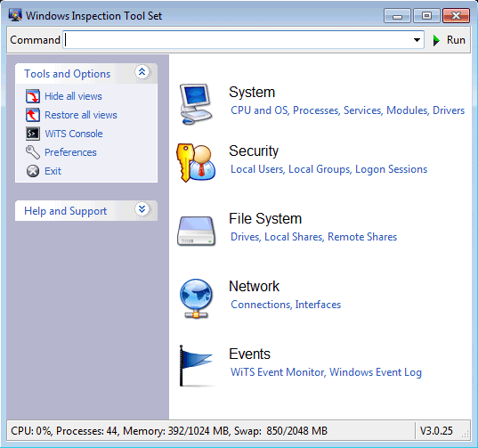Viewport: 478px width, 448px height.
Task: Click the System computer monitor icon
Action: [196, 104]
